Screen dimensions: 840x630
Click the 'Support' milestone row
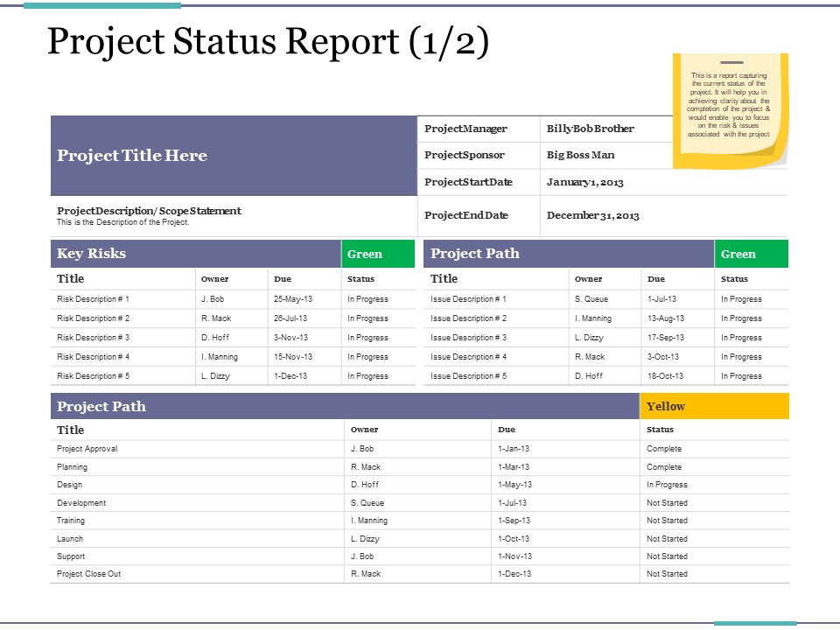pos(420,556)
